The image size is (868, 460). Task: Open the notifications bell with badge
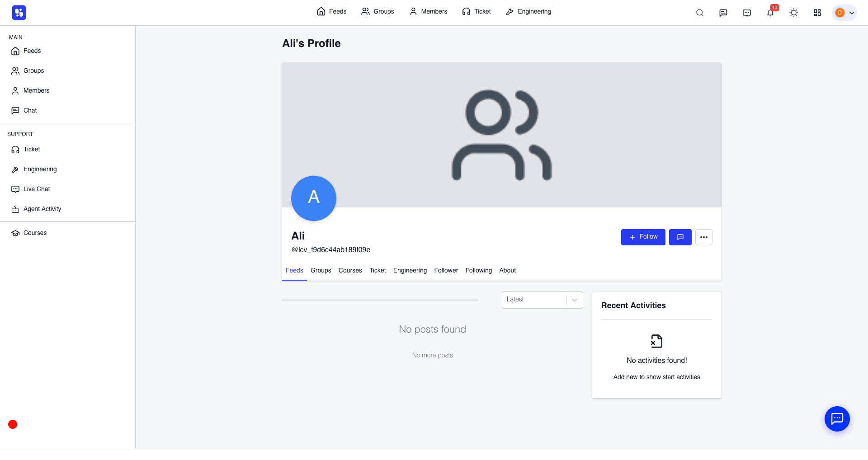[771, 12]
